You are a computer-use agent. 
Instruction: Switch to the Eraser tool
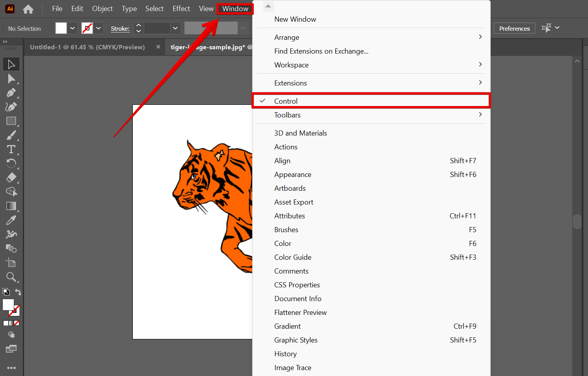(11, 178)
